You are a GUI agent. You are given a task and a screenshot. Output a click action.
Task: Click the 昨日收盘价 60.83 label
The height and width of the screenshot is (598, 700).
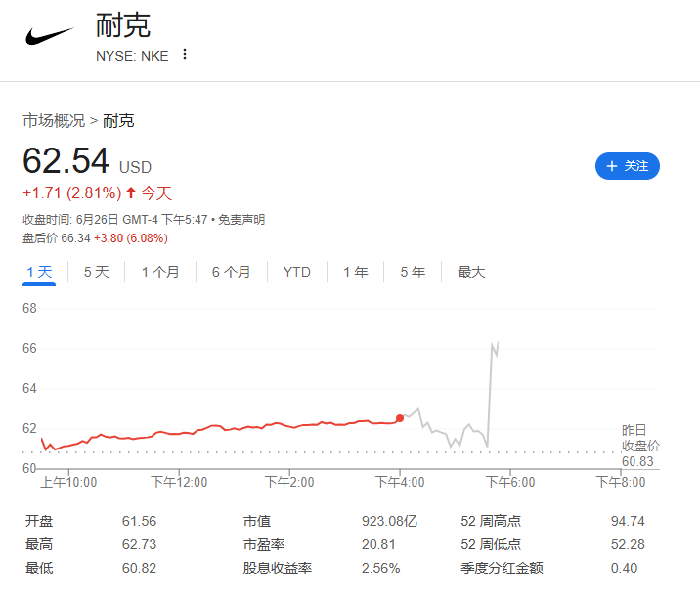coord(640,446)
